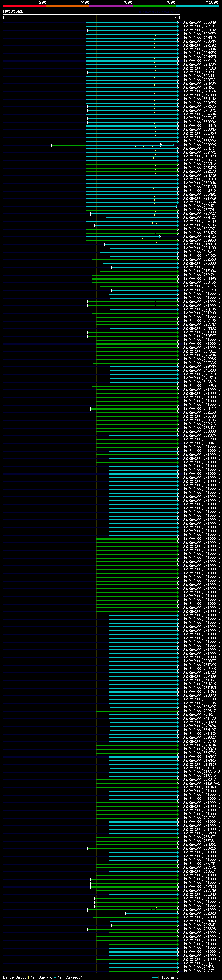Screen dimensions: 222x980
Task: Click the query end position 378
Action: [175, 17]
